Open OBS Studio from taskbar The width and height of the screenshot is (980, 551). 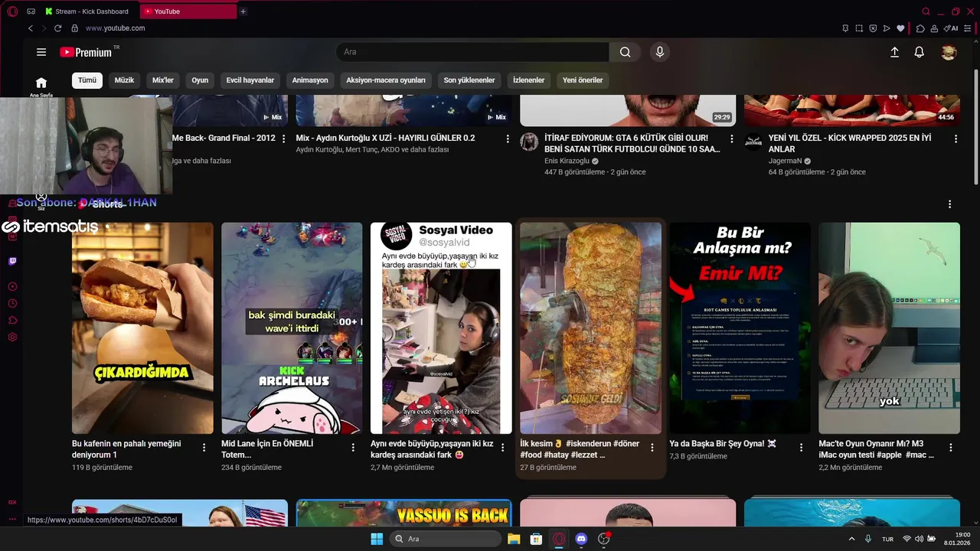[603, 539]
